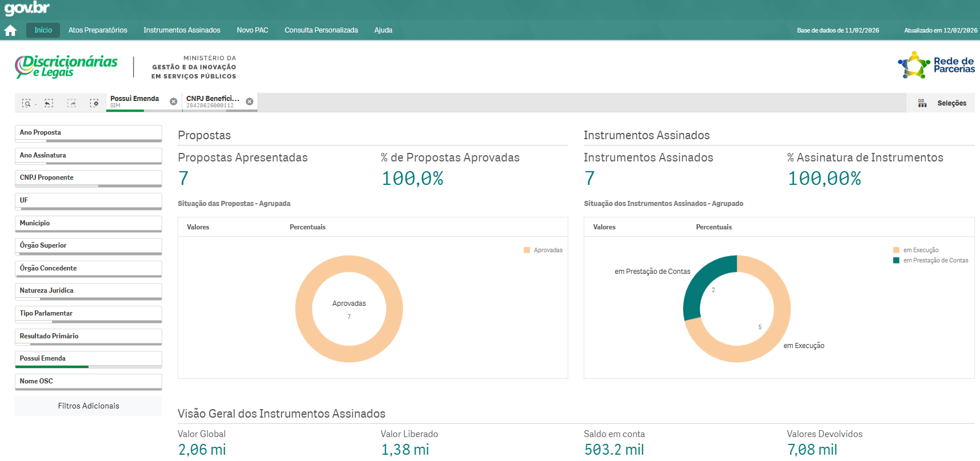Screen dimensions: 980x461
Task: Open the Ajuda link in navigation
Action: click(x=383, y=30)
